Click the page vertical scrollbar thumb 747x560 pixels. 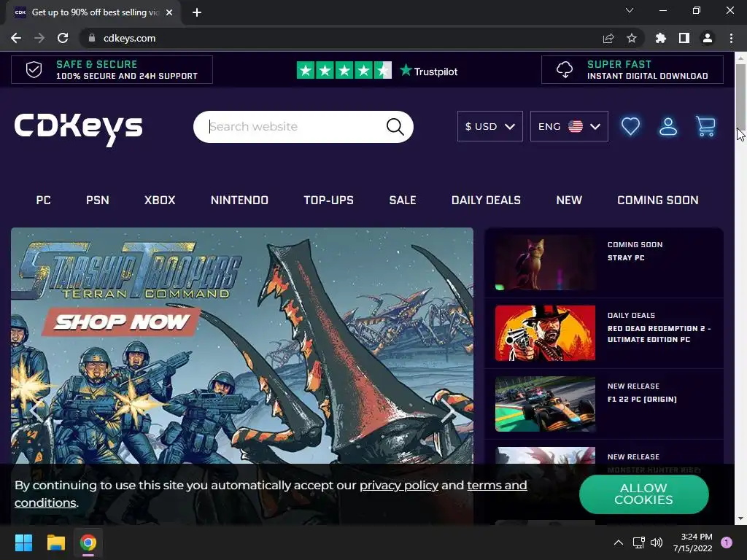coord(740,96)
